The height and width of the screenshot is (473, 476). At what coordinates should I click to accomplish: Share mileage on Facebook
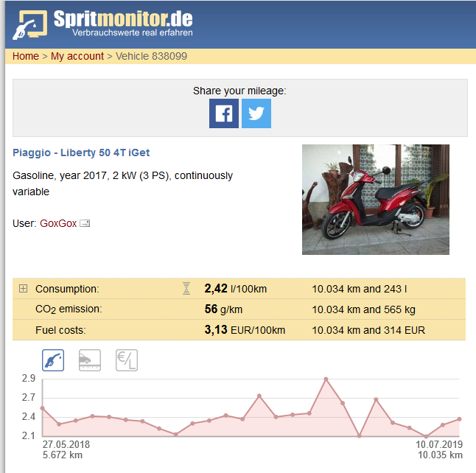tap(224, 113)
